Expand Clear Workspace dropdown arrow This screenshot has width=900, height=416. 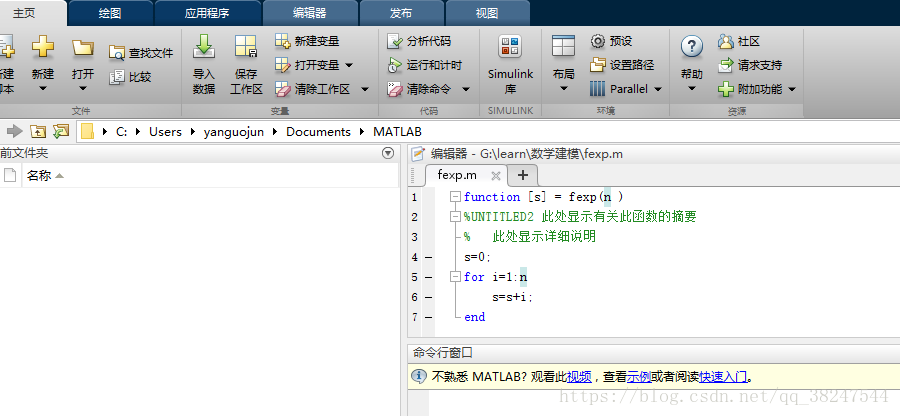[364, 90]
